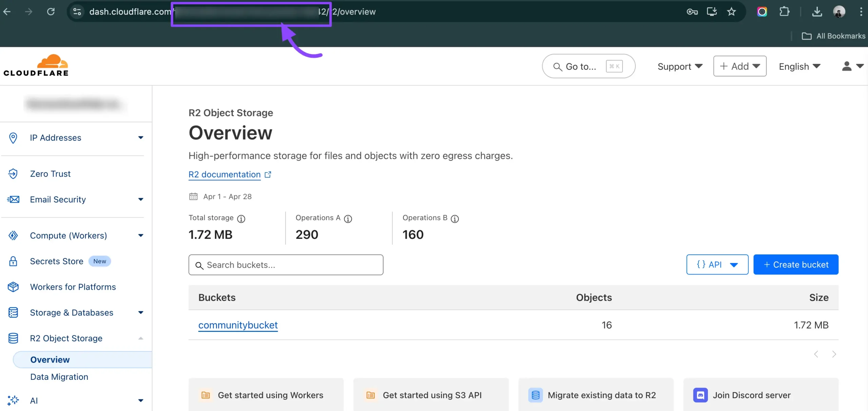This screenshot has height=411, width=868.
Task: Open the Go to... quick search box
Action: (x=588, y=66)
